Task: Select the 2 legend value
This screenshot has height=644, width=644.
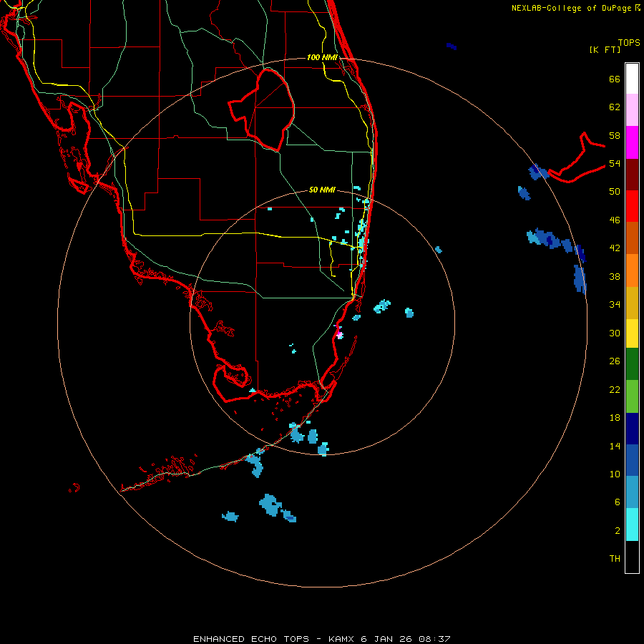Action: tap(618, 530)
